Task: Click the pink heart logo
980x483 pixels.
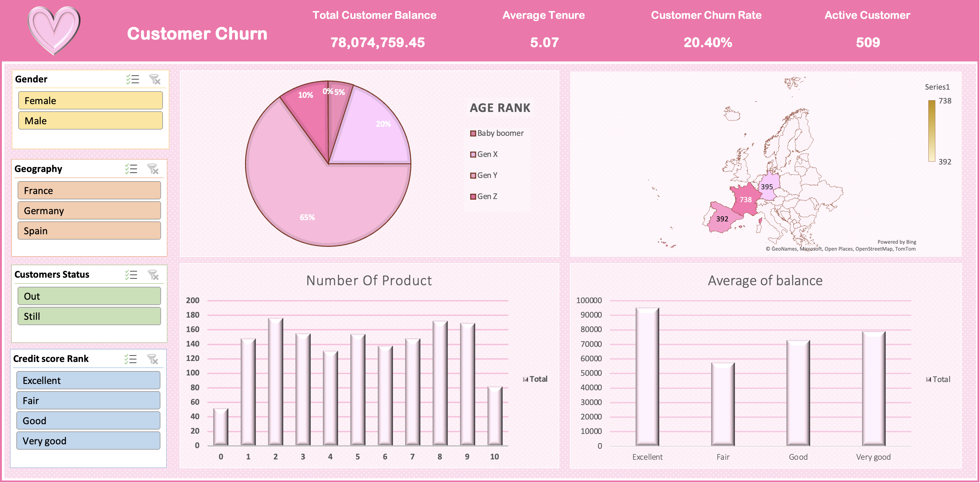Action: coord(54,31)
